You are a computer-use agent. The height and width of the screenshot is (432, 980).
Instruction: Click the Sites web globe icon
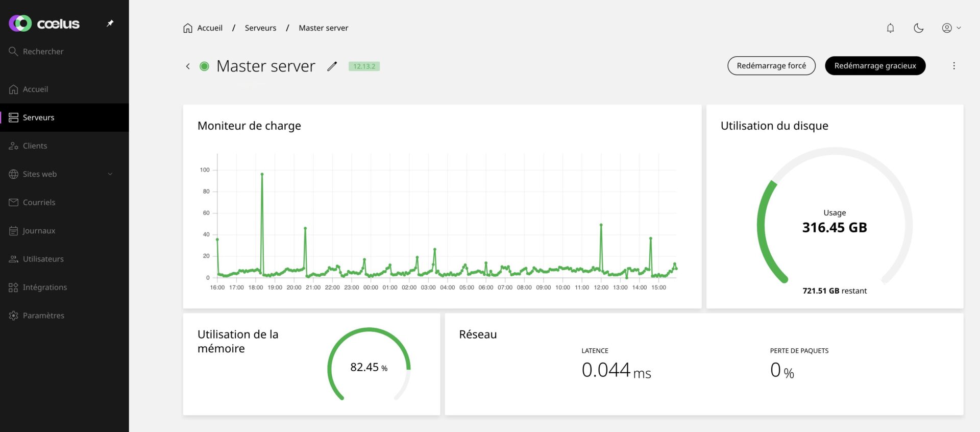coord(14,174)
